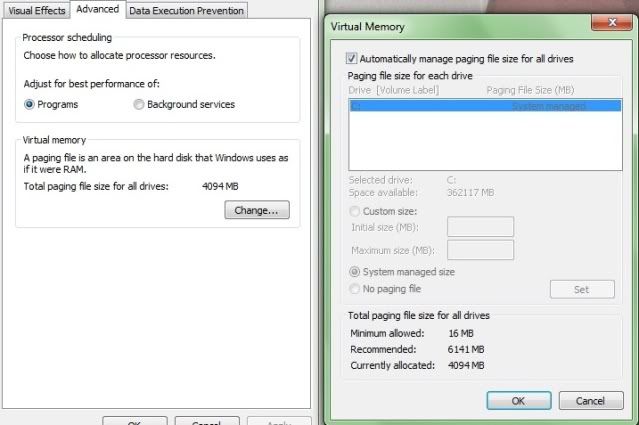Click OK in Virtual Memory dialog
The height and width of the screenshot is (425, 639).
pyautogui.click(x=518, y=400)
